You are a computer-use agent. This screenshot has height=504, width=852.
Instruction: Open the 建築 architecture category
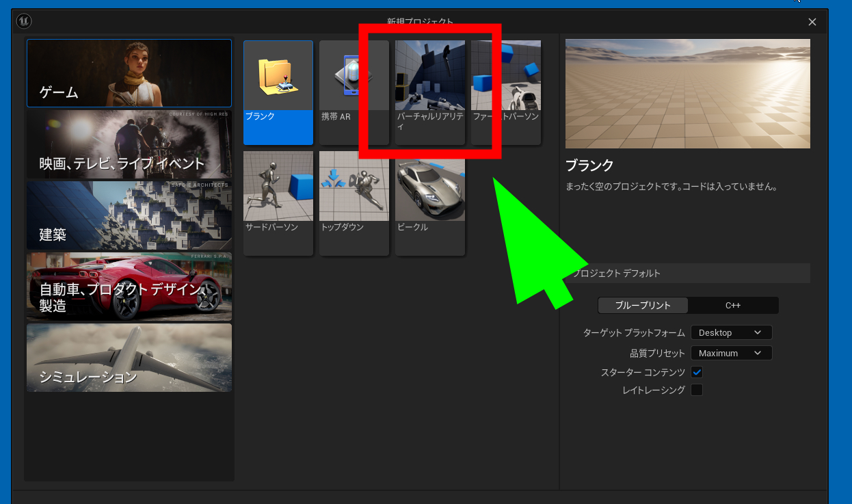[x=129, y=215]
